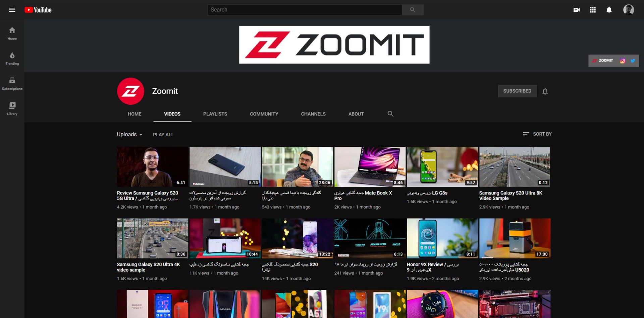Open the Zoomit website banner link
This screenshot has width=644, height=318.
pyautogui.click(x=603, y=61)
